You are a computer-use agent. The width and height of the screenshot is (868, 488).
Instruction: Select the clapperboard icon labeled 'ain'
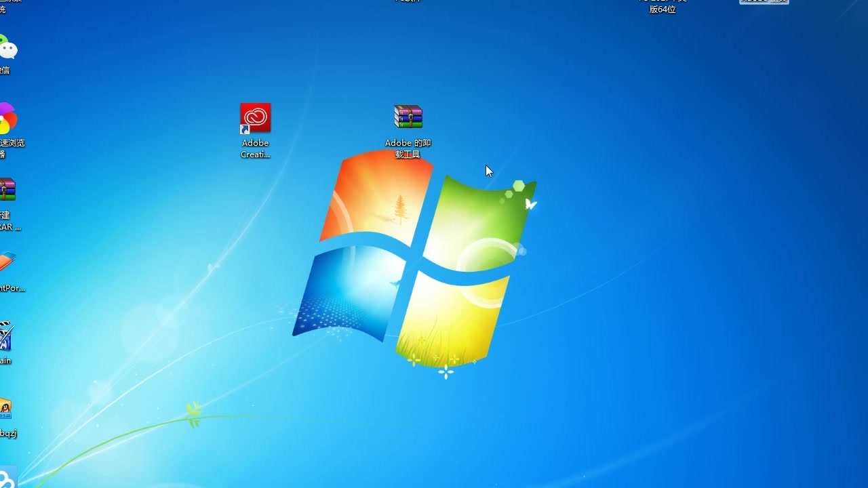[x=6, y=336]
